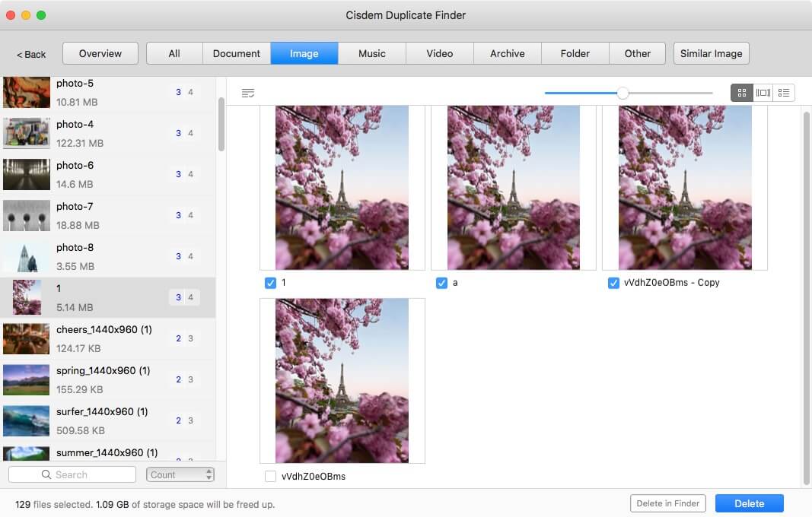The height and width of the screenshot is (517, 812).
Task: Switch to list detail view
Action: coord(784,94)
